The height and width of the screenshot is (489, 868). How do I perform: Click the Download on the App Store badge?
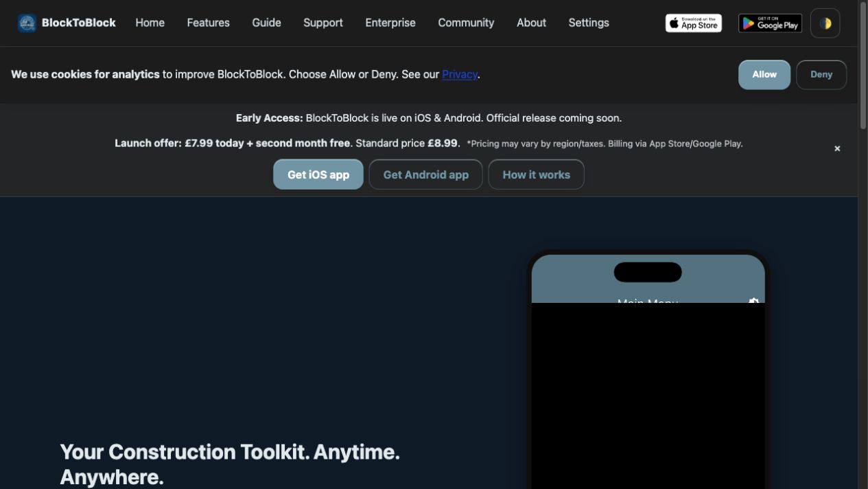[693, 23]
